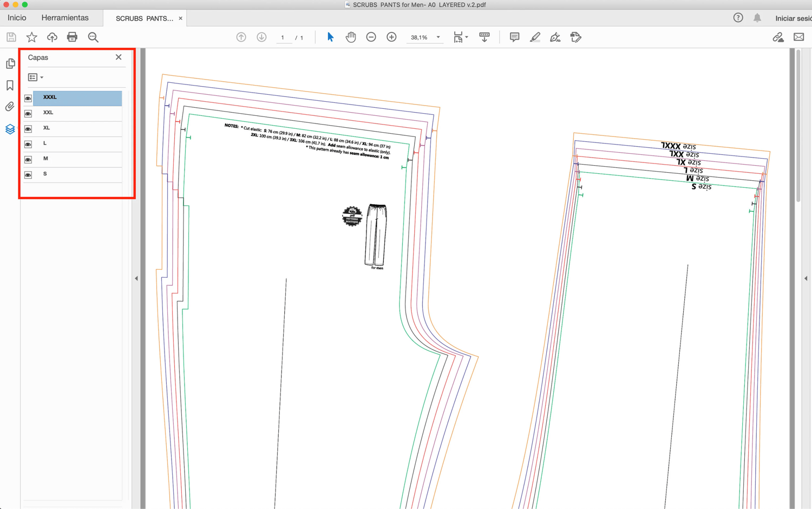Close the Capas panel
The height and width of the screenshot is (509, 812).
pos(119,57)
